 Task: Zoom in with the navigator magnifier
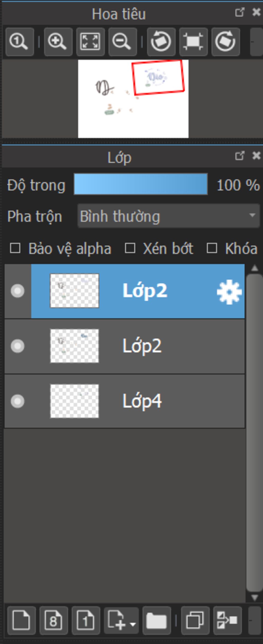[x=58, y=42]
